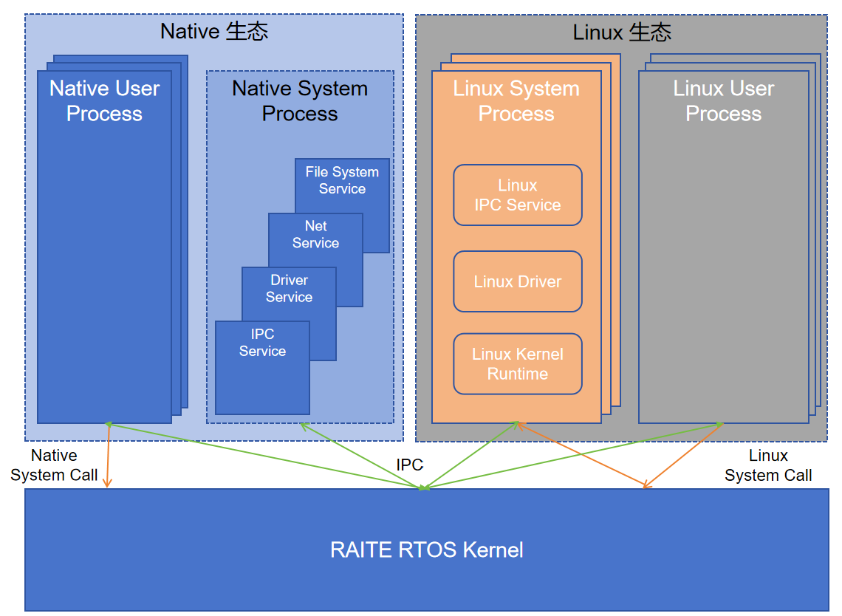The image size is (842, 616).
Task: Click the "Linux System Call" label
Action: pos(768,465)
